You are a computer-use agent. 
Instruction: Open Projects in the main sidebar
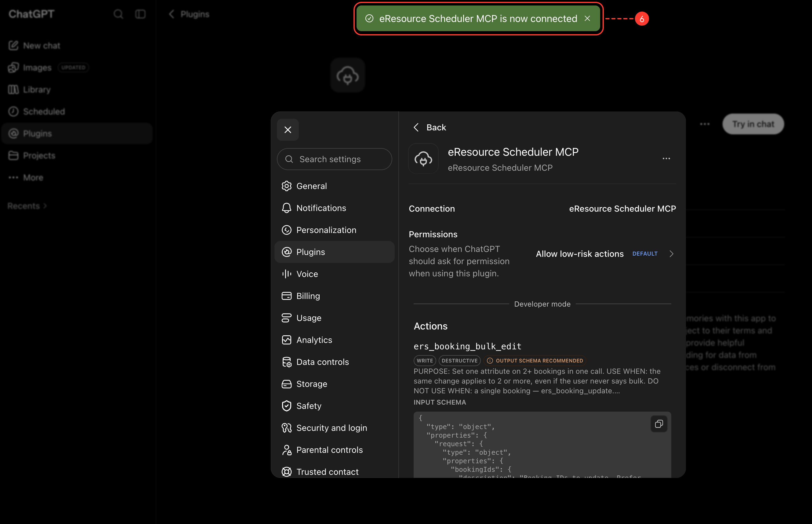coord(77,155)
